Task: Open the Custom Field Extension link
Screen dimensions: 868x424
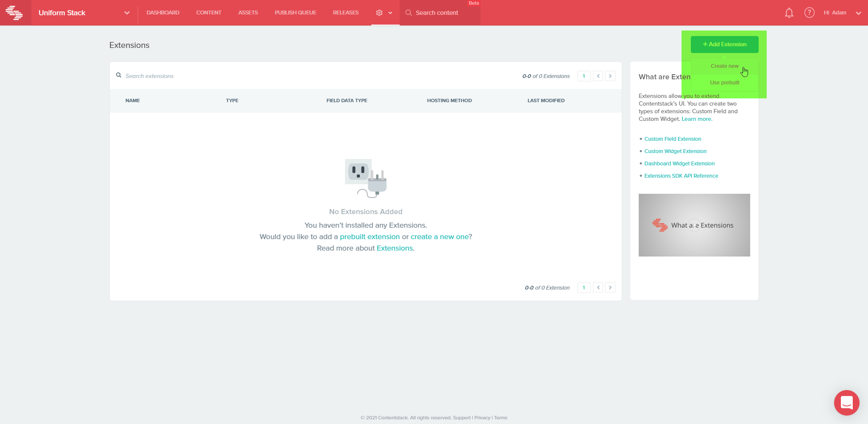Action: click(x=673, y=139)
